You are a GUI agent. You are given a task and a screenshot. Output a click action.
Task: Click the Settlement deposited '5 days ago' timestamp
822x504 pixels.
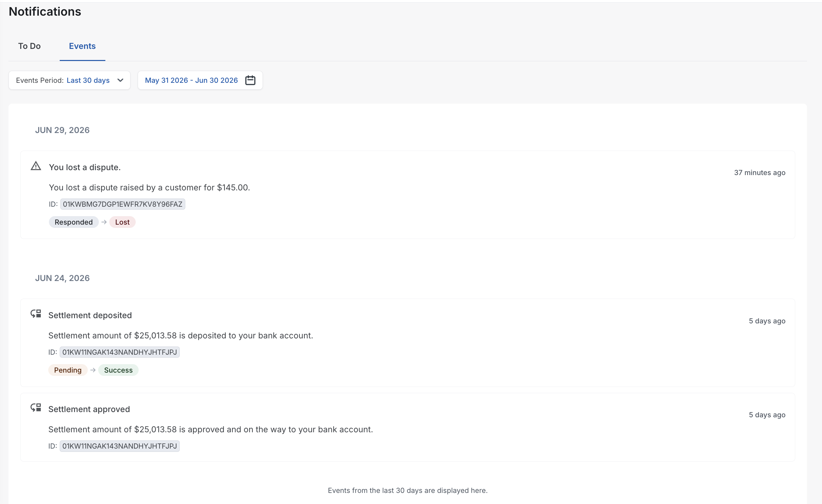coord(767,321)
